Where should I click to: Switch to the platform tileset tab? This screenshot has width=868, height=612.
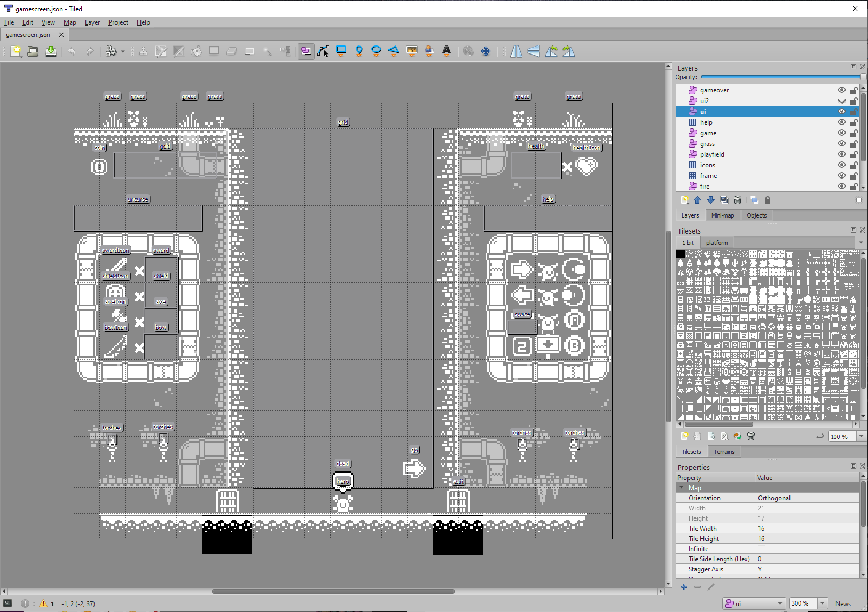click(x=716, y=242)
